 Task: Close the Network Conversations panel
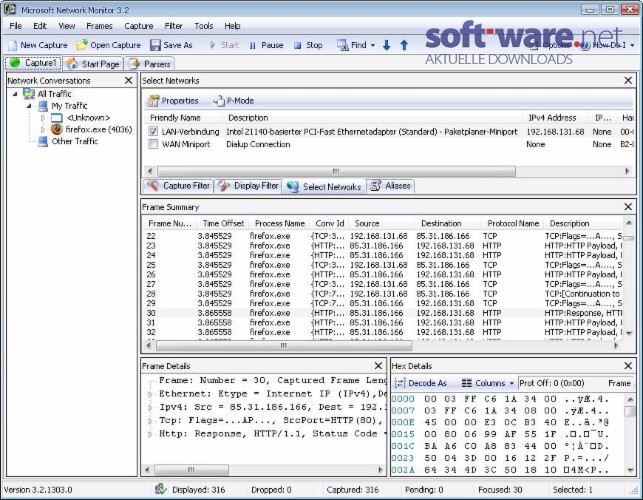click(128, 80)
